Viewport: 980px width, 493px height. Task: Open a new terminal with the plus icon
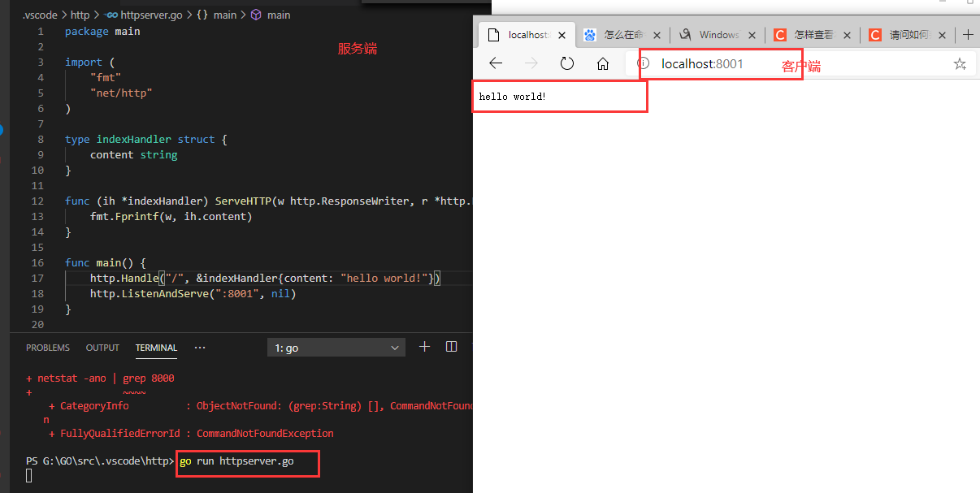point(424,346)
